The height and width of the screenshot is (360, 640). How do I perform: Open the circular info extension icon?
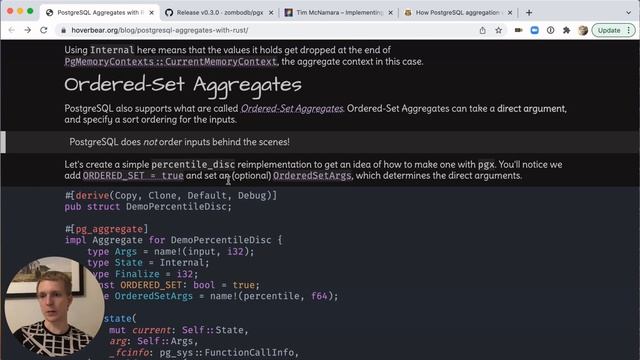click(x=550, y=30)
